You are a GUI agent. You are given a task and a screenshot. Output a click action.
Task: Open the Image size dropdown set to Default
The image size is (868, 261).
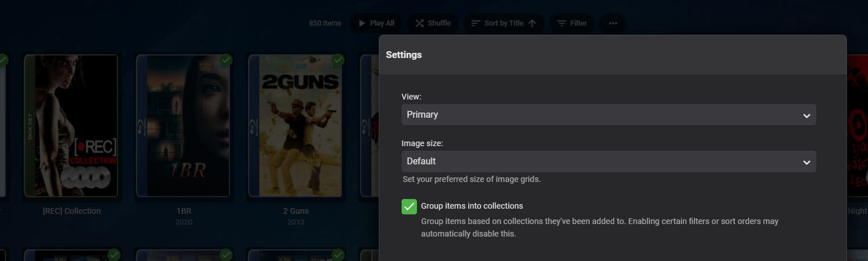pos(609,161)
